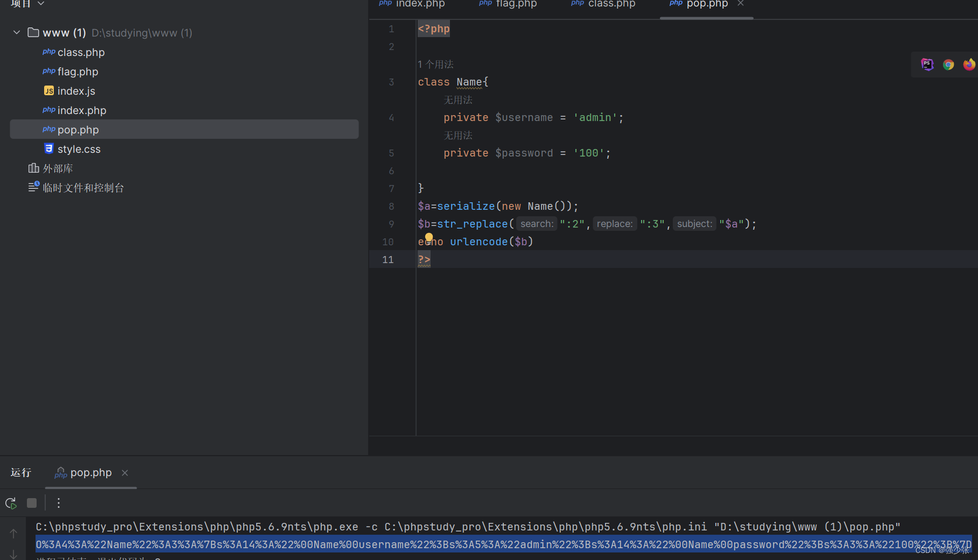Open run toolbar more options menu

(x=59, y=503)
